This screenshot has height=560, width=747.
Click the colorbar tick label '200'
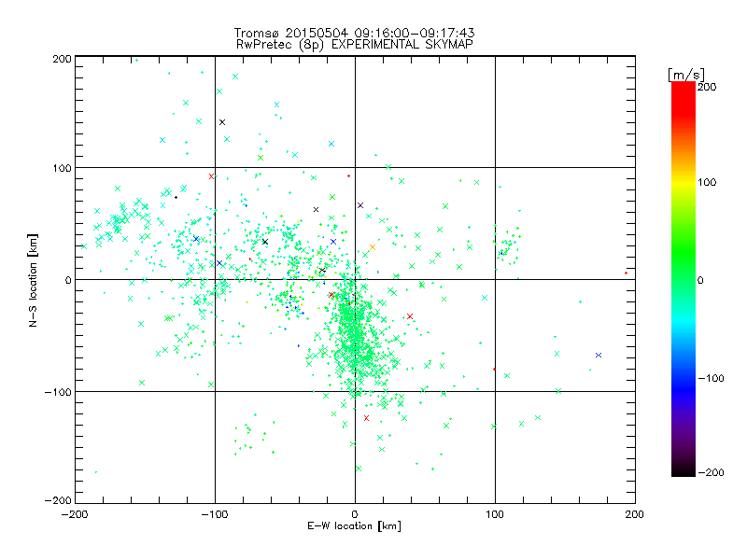707,87
